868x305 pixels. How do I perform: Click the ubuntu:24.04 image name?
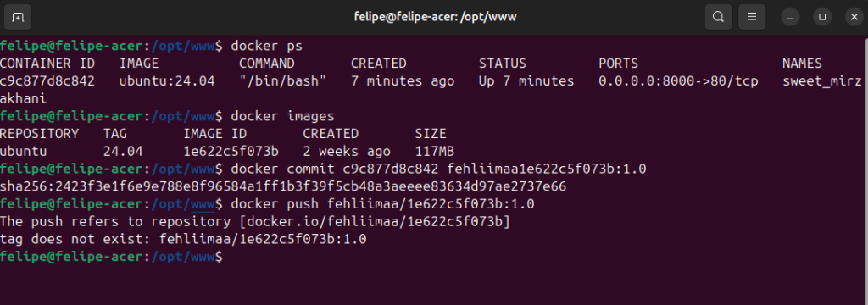[167, 81]
